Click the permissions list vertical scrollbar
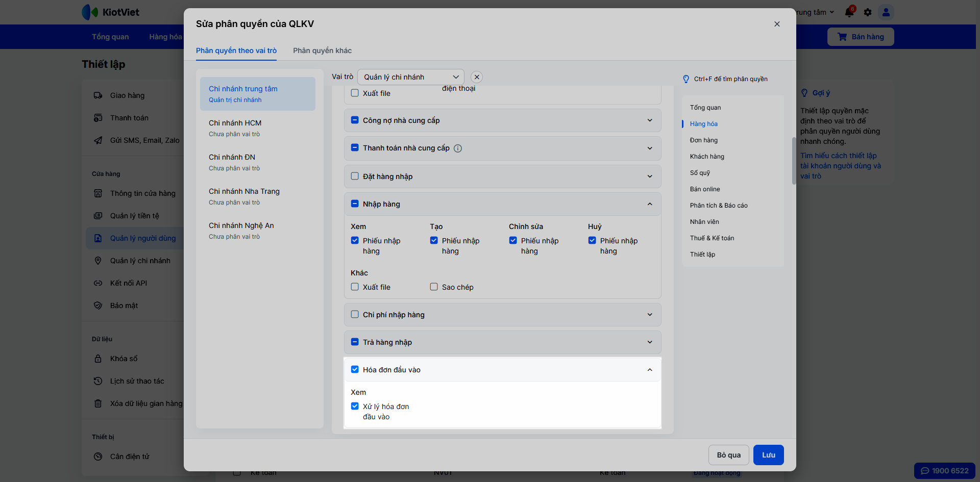 [x=794, y=161]
